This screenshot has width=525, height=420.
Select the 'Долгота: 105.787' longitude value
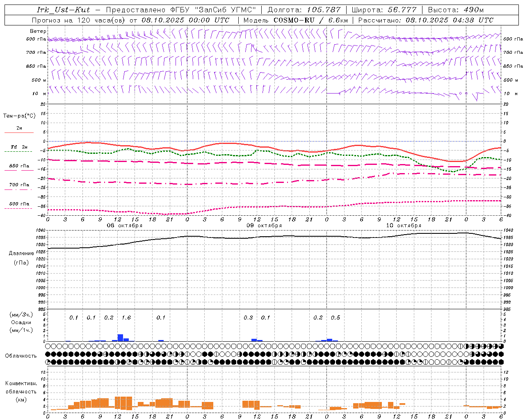[304, 10]
